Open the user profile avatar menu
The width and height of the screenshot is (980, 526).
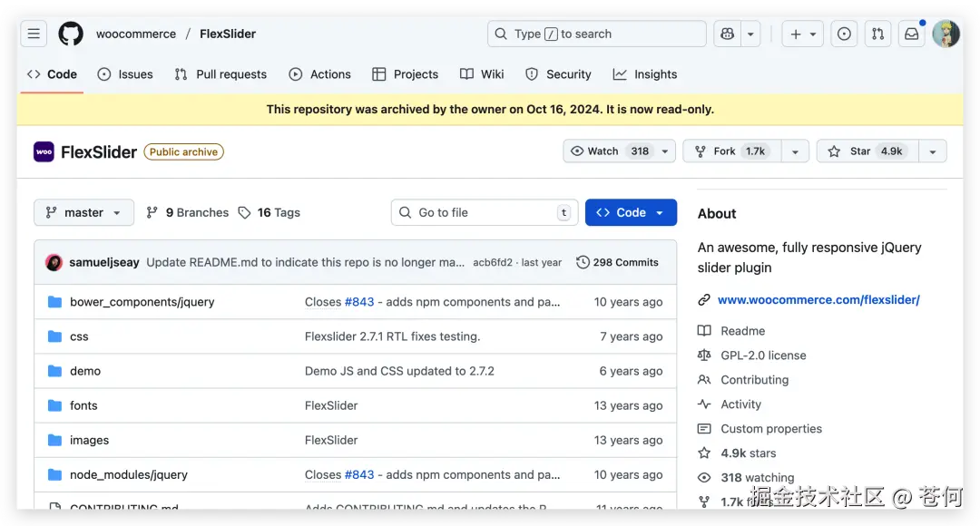(x=946, y=34)
